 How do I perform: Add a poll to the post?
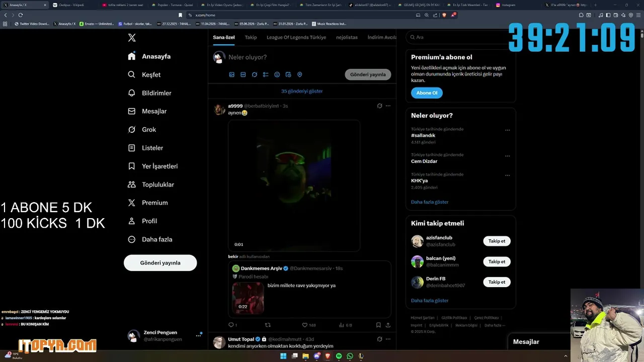click(266, 74)
